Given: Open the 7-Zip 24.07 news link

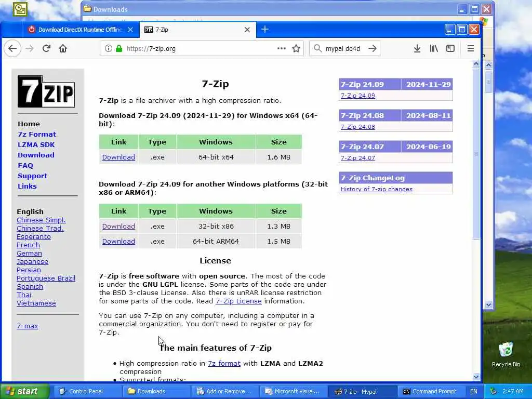Looking at the screenshot, I should [357, 158].
